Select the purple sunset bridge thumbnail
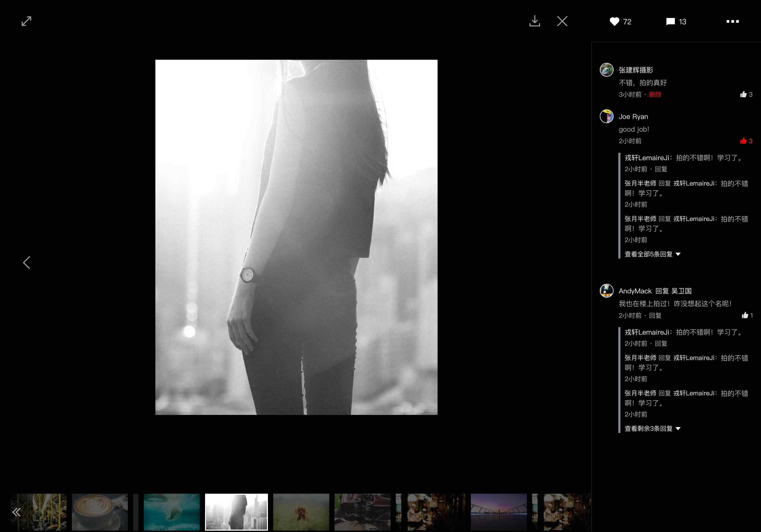Image resolution: width=761 pixels, height=532 pixels. (x=499, y=512)
